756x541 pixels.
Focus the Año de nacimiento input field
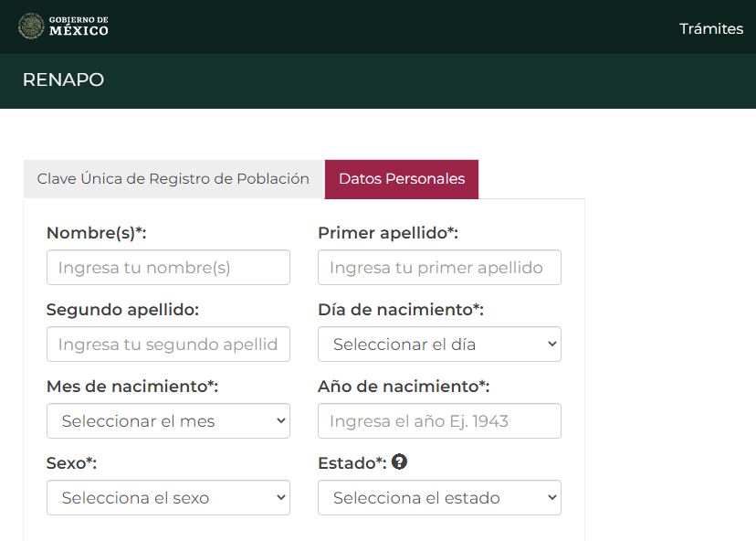[439, 421]
